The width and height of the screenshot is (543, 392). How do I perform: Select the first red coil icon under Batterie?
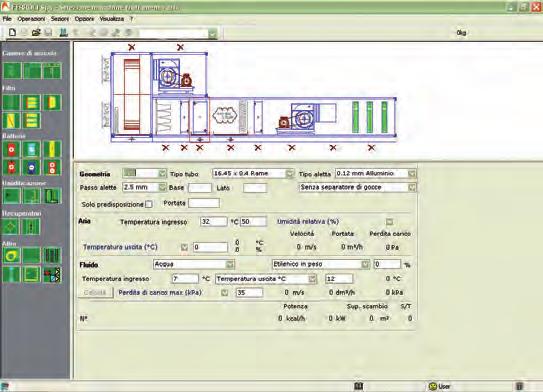pyautogui.click(x=11, y=149)
